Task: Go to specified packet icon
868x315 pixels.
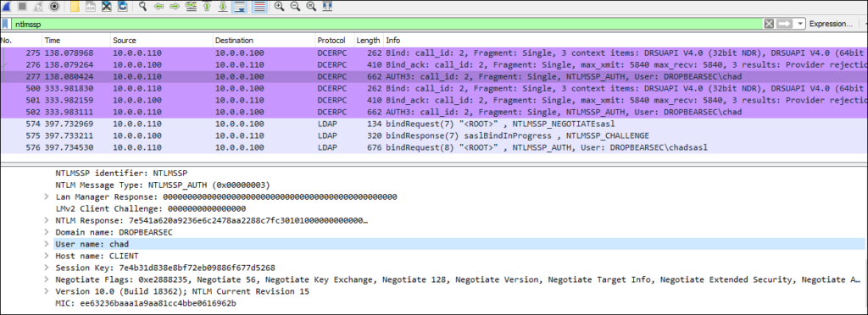Action: pos(191,7)
